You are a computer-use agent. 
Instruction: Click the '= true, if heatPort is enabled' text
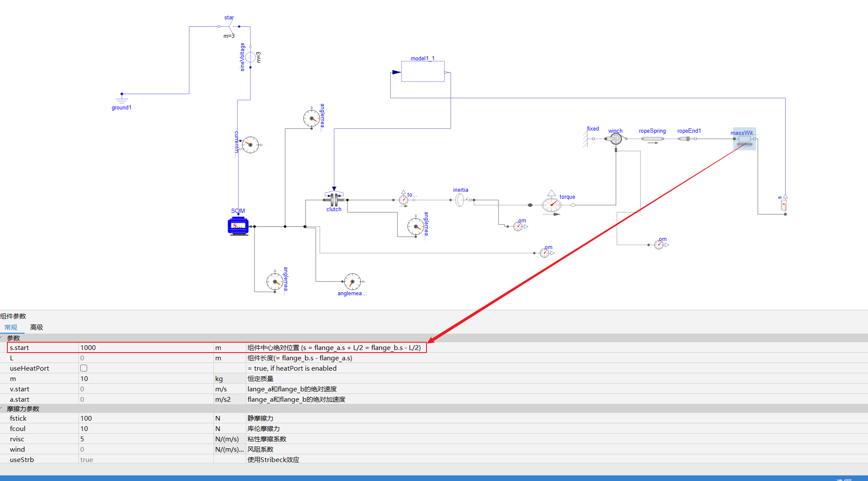pos(292,368)
